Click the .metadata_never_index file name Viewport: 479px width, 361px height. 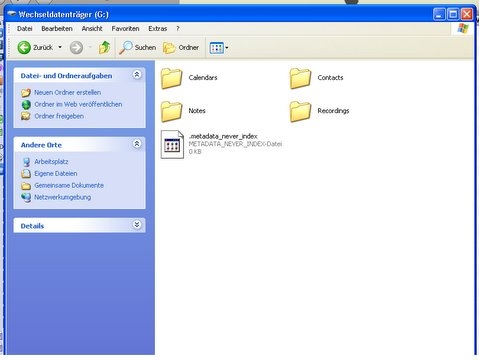click(x=223, y=136)
